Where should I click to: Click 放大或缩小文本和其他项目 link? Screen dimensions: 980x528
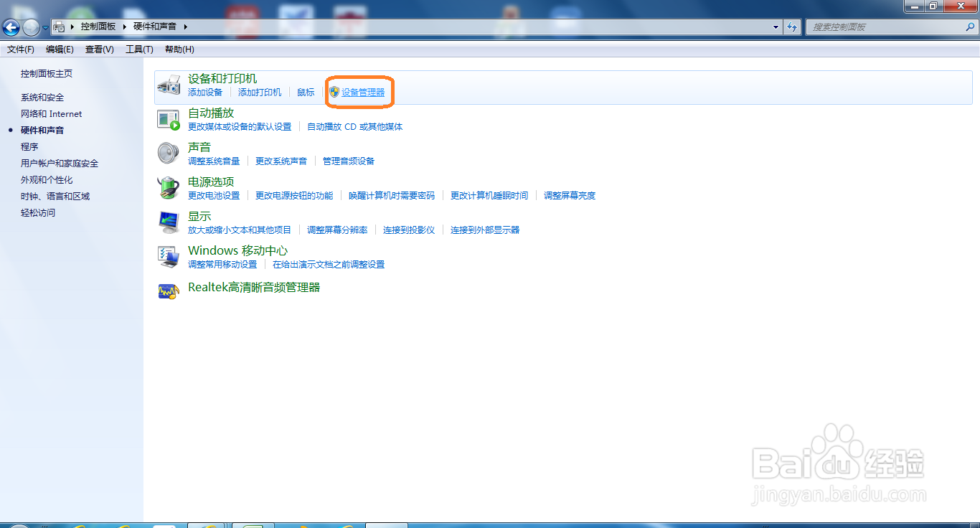pyautogui.click(x=240, y=230)
